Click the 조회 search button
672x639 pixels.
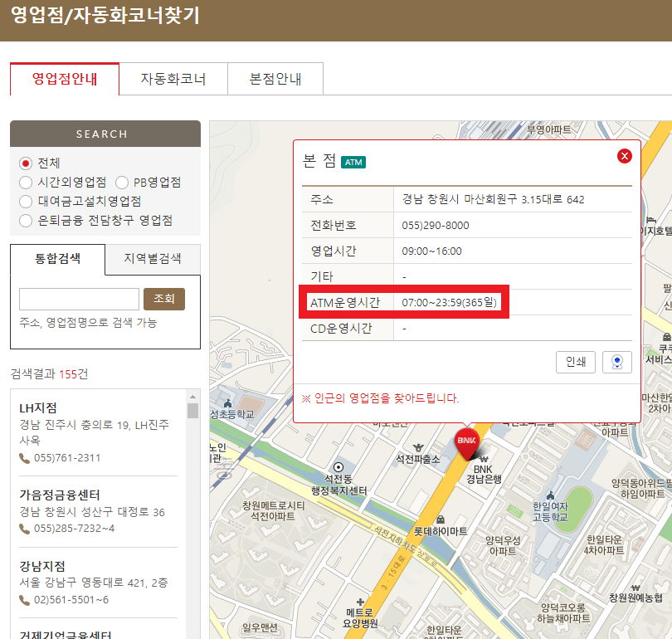[163, 299]
